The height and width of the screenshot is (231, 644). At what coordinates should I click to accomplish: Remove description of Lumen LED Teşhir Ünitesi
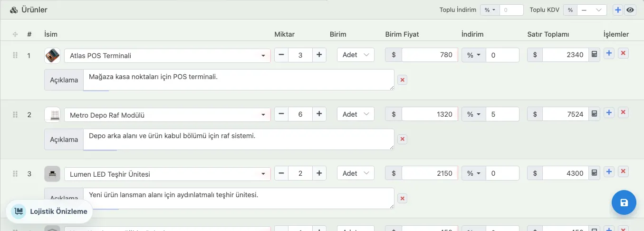(402, 198)
